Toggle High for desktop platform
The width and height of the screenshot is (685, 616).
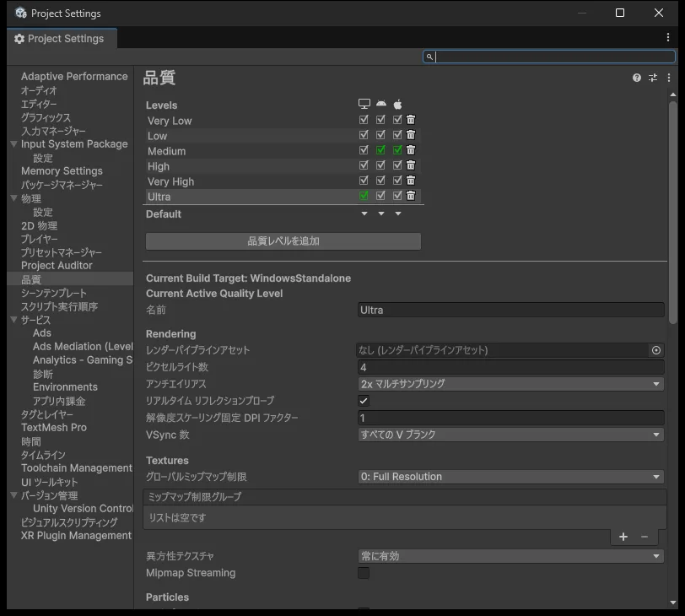point(364,165)
